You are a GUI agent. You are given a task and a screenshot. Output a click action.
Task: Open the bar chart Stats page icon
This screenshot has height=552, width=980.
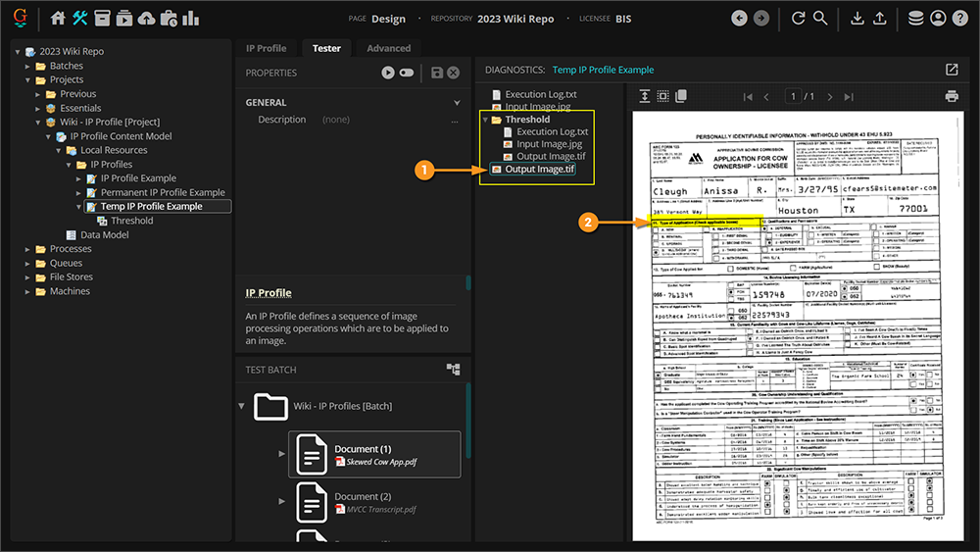coord(190,19)
